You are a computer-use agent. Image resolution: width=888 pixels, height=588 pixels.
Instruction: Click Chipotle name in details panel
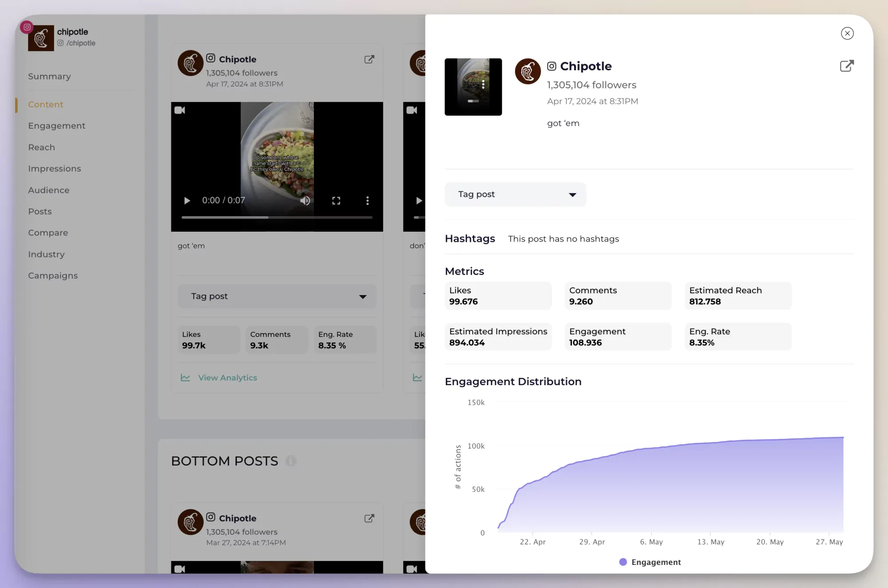tap(586, 66)
